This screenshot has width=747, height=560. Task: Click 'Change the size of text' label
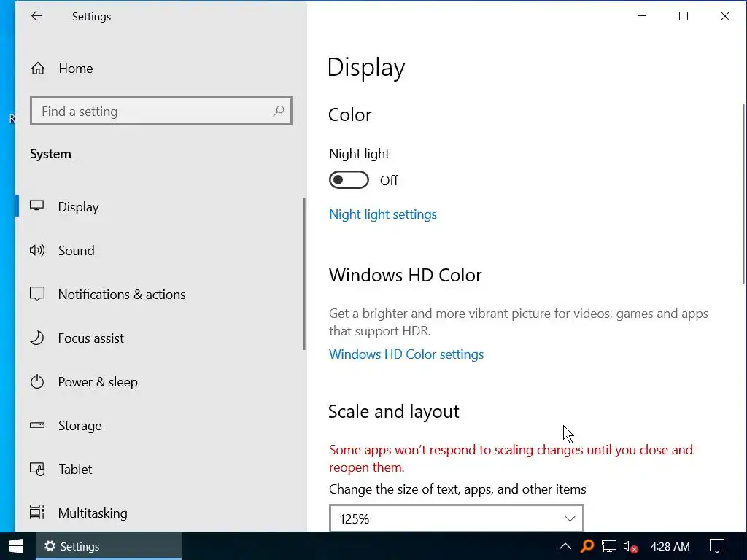tap(457, 489)
